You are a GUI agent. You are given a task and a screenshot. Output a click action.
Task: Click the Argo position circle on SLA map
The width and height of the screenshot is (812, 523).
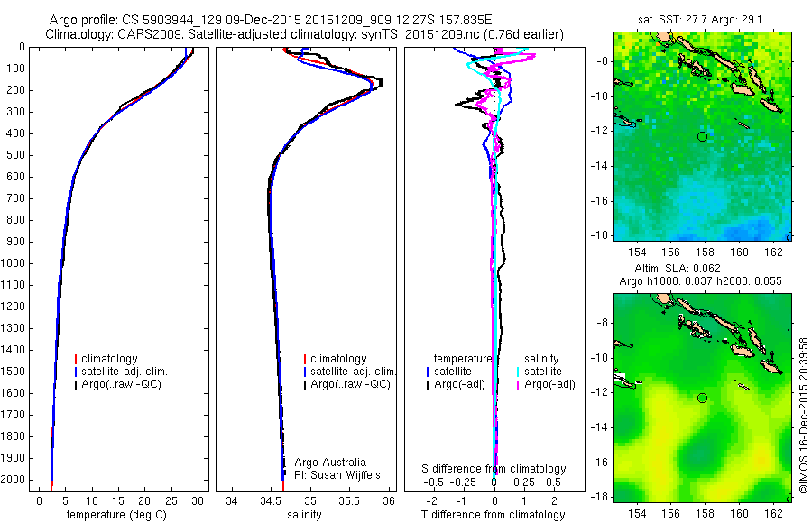(702, 399)
